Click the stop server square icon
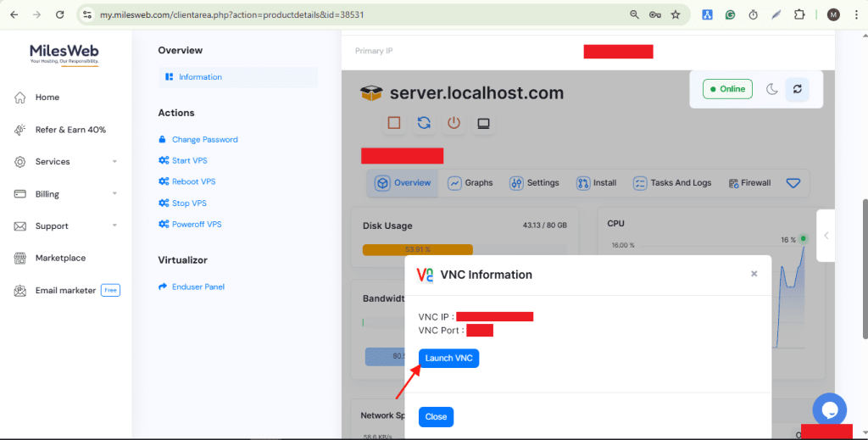The image size is (868, 440). 393,123
